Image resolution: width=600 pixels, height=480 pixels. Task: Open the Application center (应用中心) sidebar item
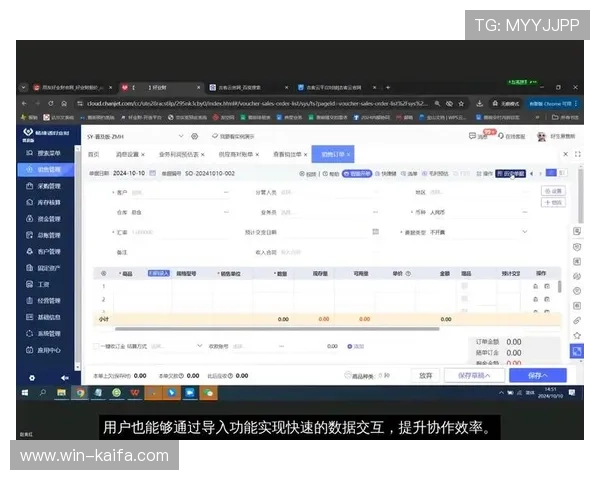click(x=43, y=350)
